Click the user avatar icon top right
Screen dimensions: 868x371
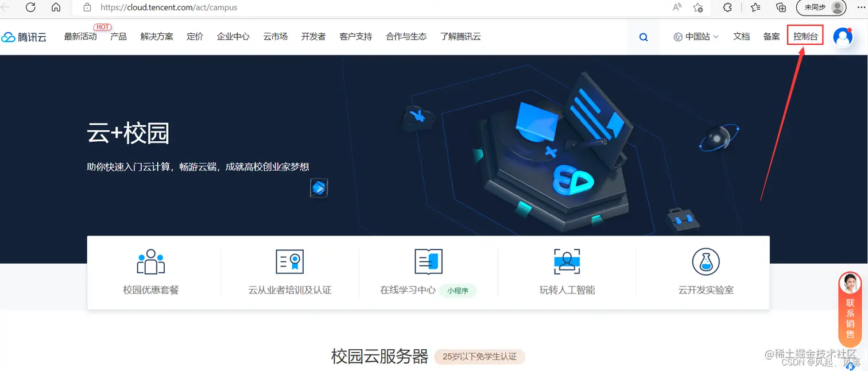pyautogui.click(x=842, y=36)
